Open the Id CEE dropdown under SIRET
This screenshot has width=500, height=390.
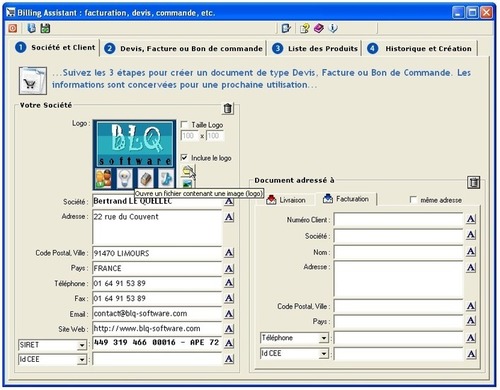[x=82, y=360]
